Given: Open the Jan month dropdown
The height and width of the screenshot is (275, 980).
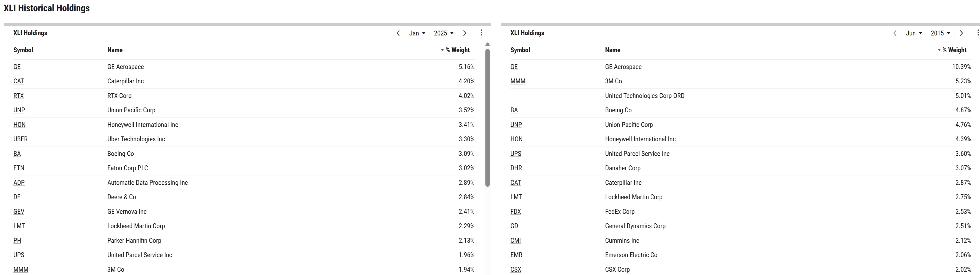Looking at the screenshot, I should [x=417, y=33].
